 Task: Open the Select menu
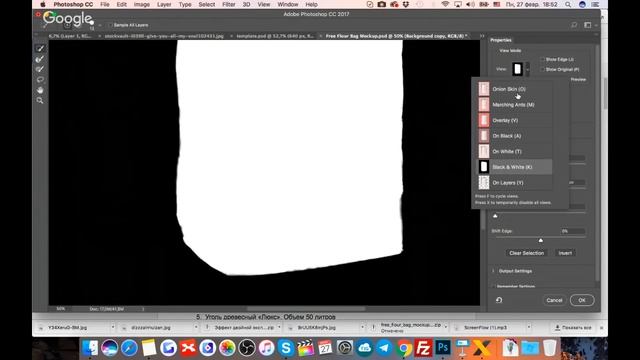point(207,4)
